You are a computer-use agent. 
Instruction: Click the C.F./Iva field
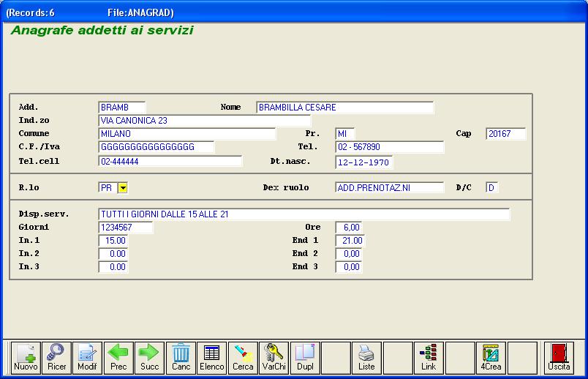[x=157, y=147]
